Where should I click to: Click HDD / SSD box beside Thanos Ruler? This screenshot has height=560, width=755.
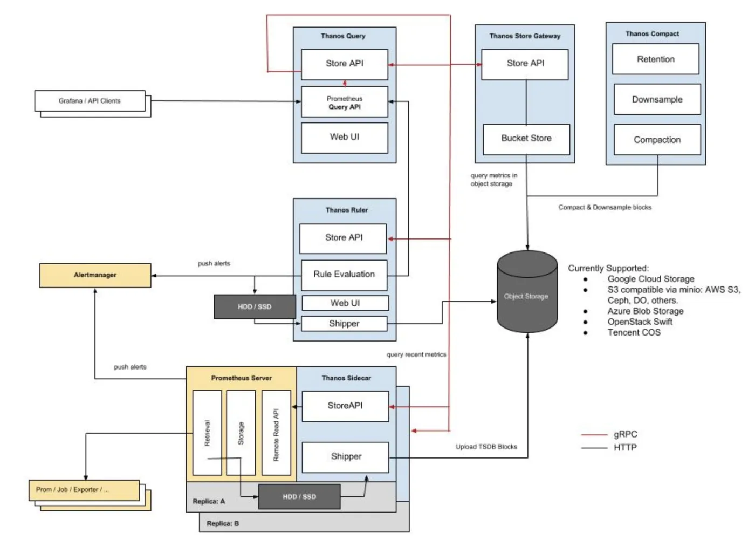[255, 307]
